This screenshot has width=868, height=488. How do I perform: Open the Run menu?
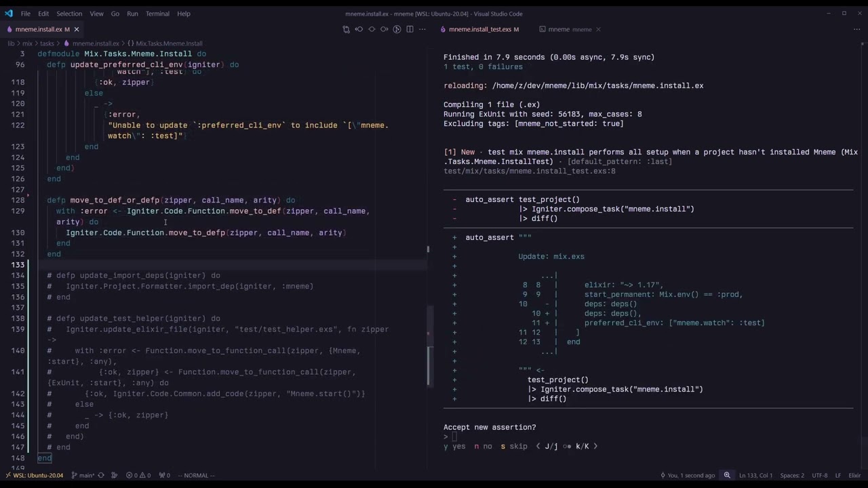(132, 14)
